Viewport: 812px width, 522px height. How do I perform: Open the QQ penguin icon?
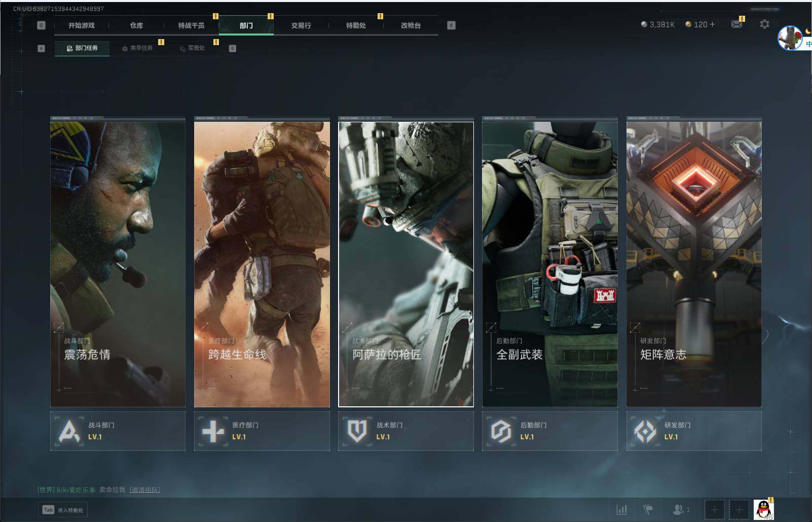(x=763, y=510)
